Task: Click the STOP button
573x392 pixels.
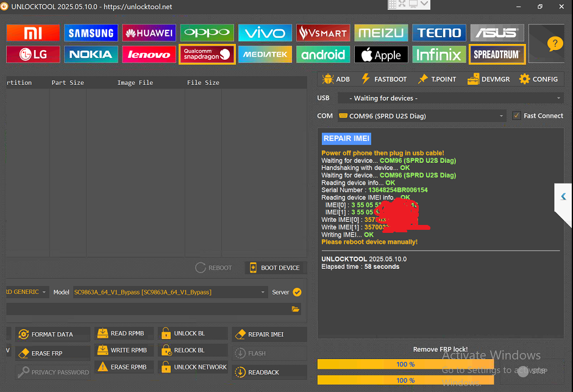Action: pos(532,371)
